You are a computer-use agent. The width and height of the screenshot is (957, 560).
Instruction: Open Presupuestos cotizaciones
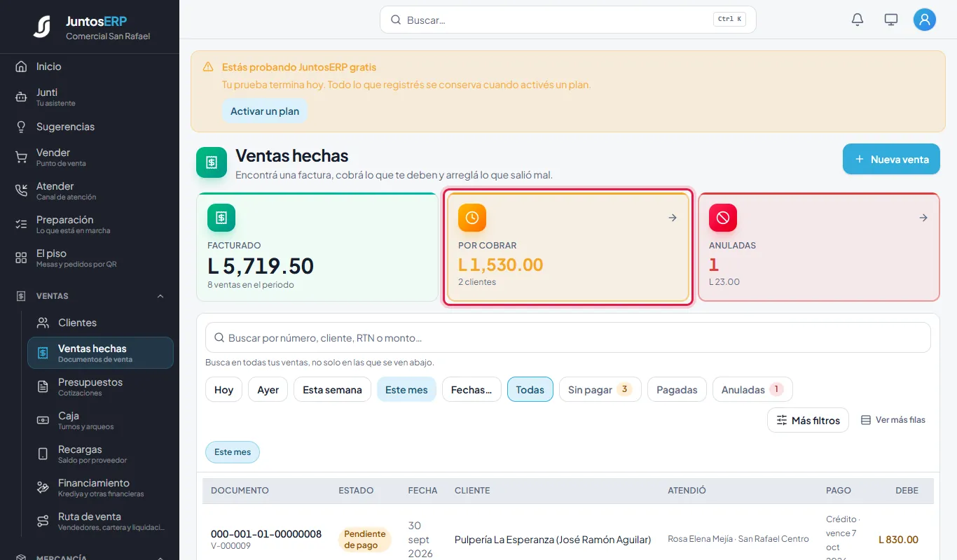[100, 386]
